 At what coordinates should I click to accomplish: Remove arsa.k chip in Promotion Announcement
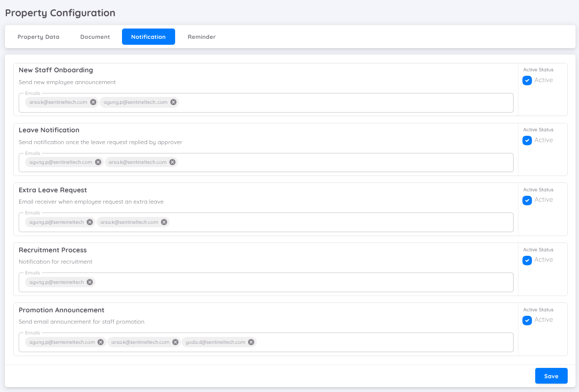pos(175,342)
